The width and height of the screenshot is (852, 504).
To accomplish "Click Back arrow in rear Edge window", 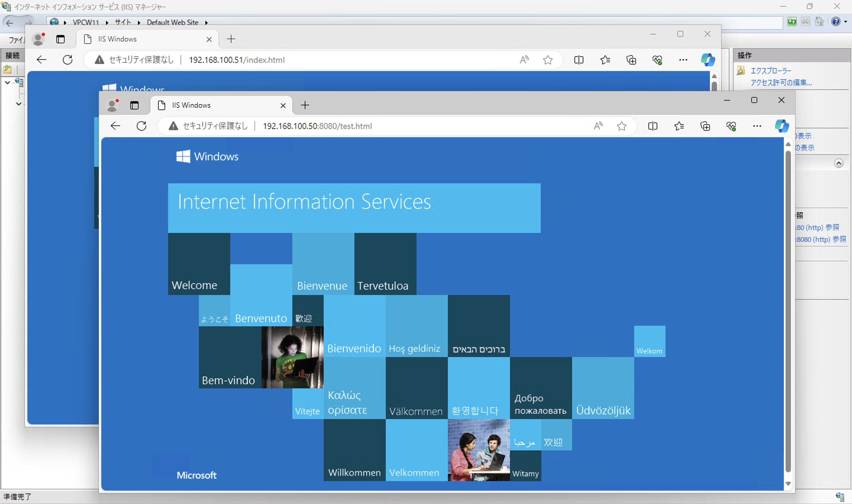I will tap(41, 60).
